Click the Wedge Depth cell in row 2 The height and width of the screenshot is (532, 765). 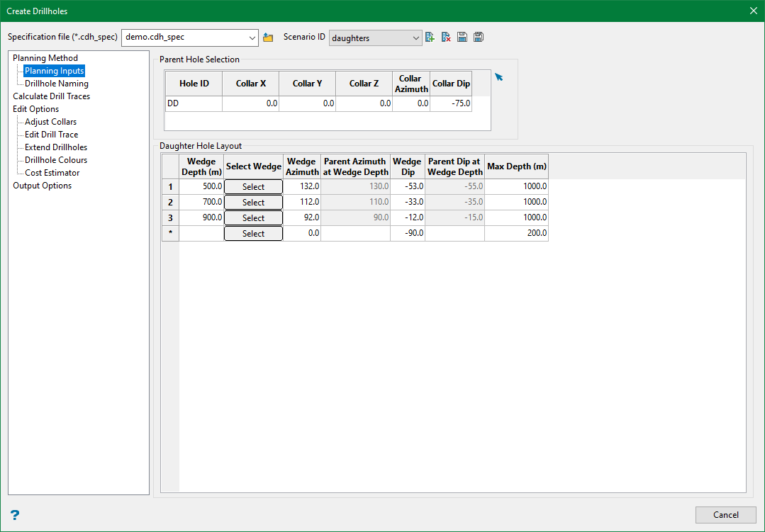point(201,203)
